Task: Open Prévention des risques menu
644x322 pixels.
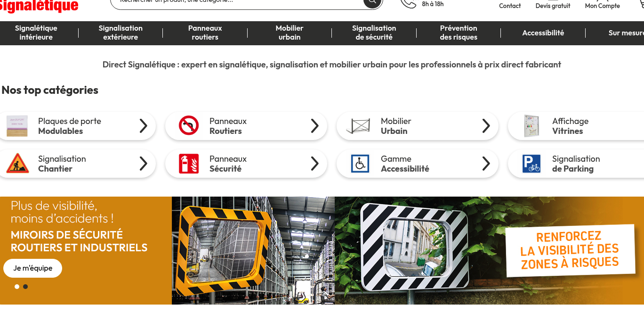Action: [459, 33]
